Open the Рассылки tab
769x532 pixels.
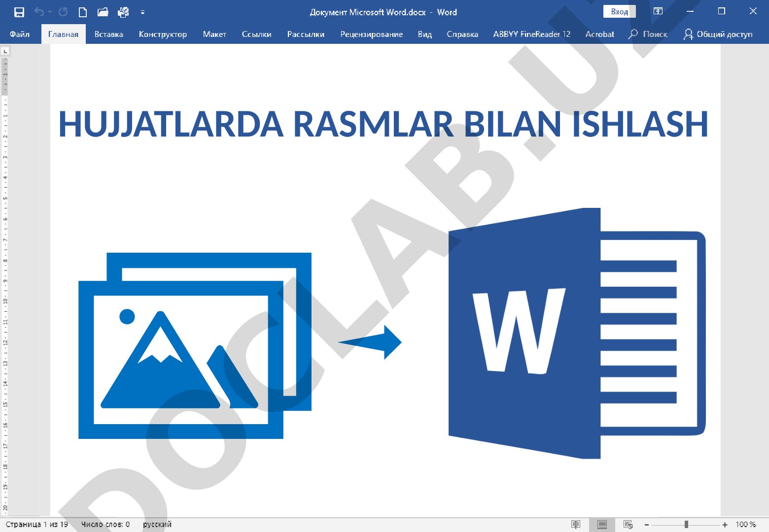tap(306, 34)
